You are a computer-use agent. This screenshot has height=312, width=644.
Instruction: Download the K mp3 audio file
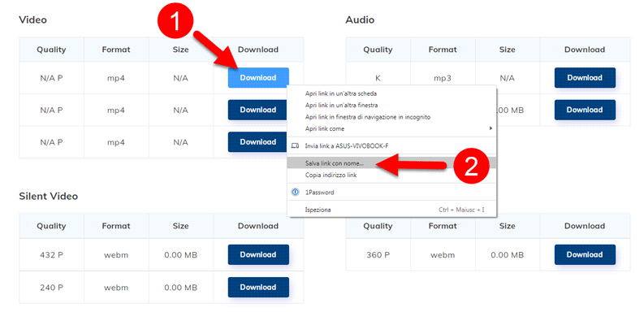point(585,78)
